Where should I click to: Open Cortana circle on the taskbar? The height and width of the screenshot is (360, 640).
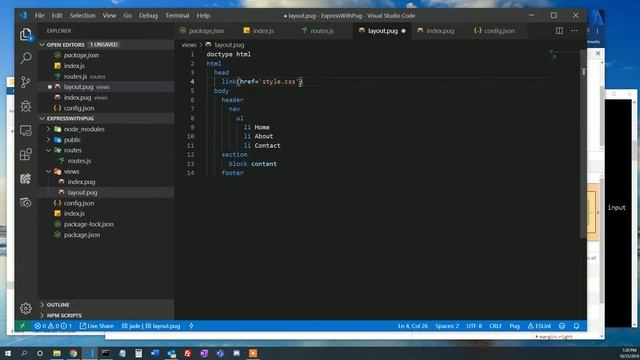pos(40,353)
